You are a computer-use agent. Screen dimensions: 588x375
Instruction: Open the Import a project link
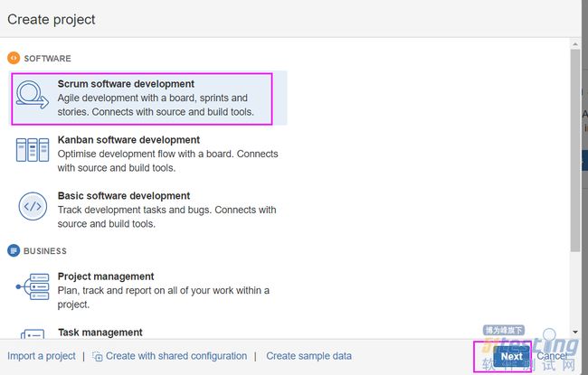click(x=42, y=356)
